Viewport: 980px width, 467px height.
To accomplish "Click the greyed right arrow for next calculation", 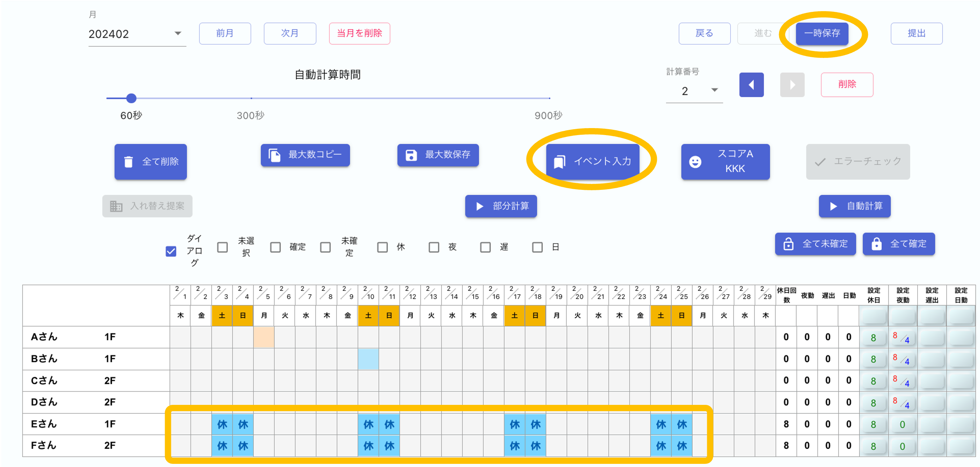I will 792,85.
